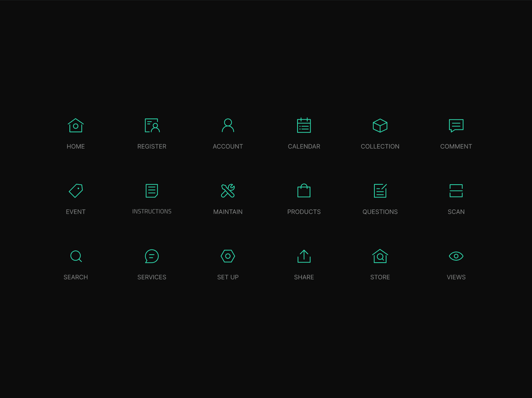
Task: Click the COLLECTION label text
Action: point(380,146)
